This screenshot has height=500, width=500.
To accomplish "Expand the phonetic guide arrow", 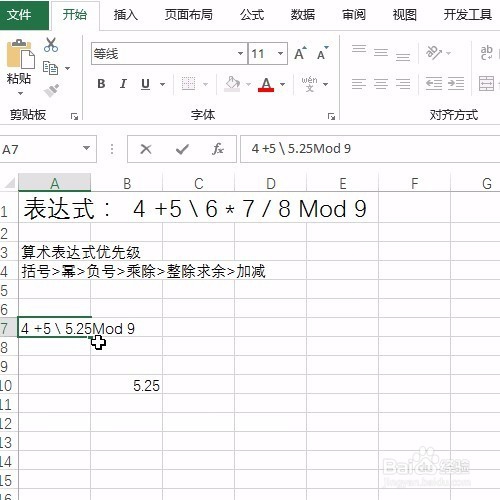I will pyautogui.click(x=325, y=84).
